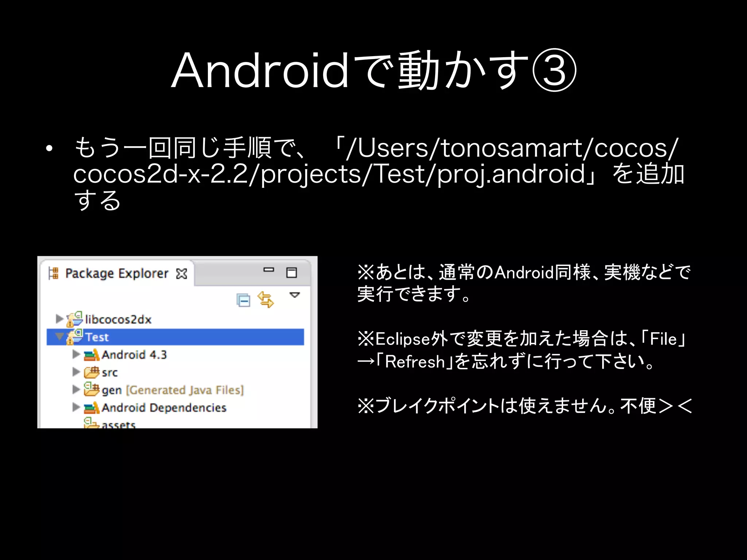Click the src package folder icon
This screenshot has width=747, height=560.
coord(91,372)
